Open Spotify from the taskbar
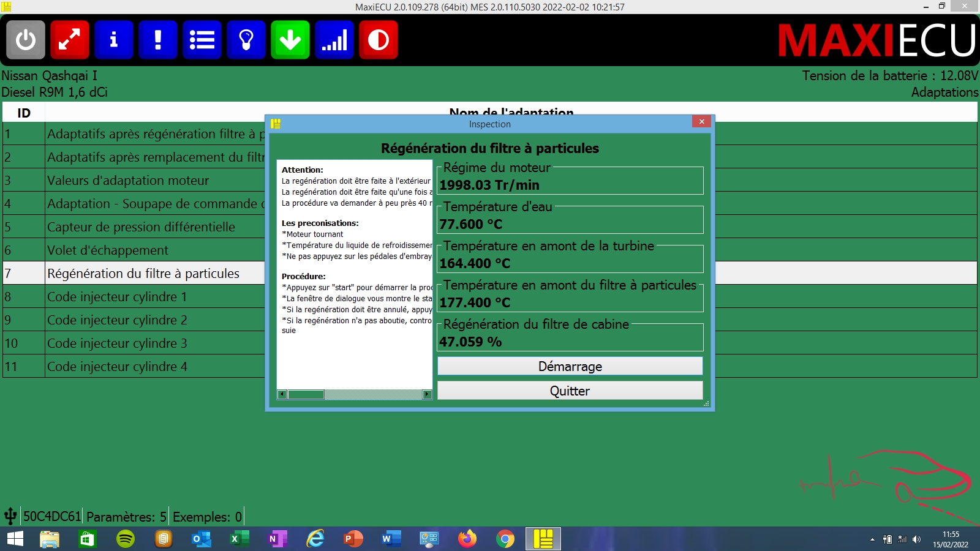Screen dimensions: 980x551 pyautogui.click(x=126, y=539)
